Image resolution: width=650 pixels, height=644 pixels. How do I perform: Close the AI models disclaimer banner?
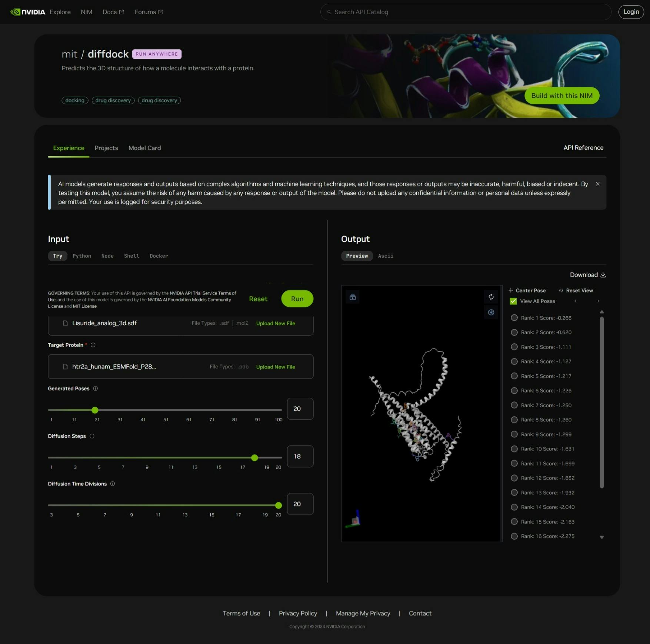tap(597, 184)
